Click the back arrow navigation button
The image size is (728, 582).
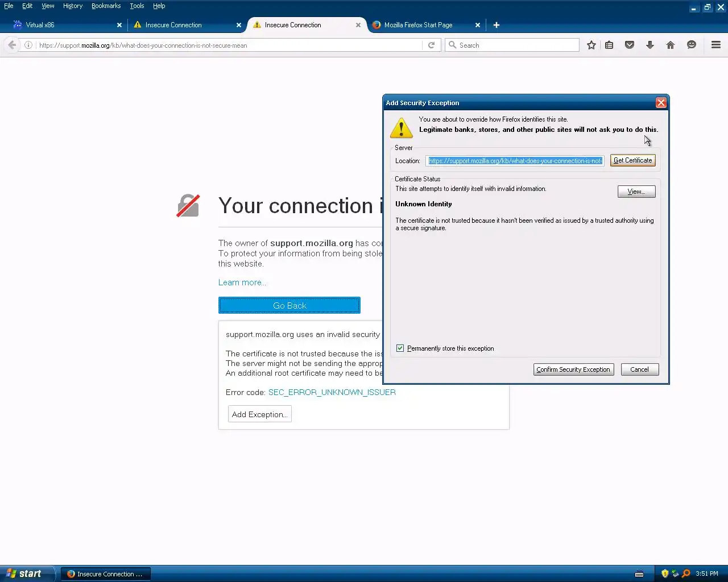coord(12,45)
